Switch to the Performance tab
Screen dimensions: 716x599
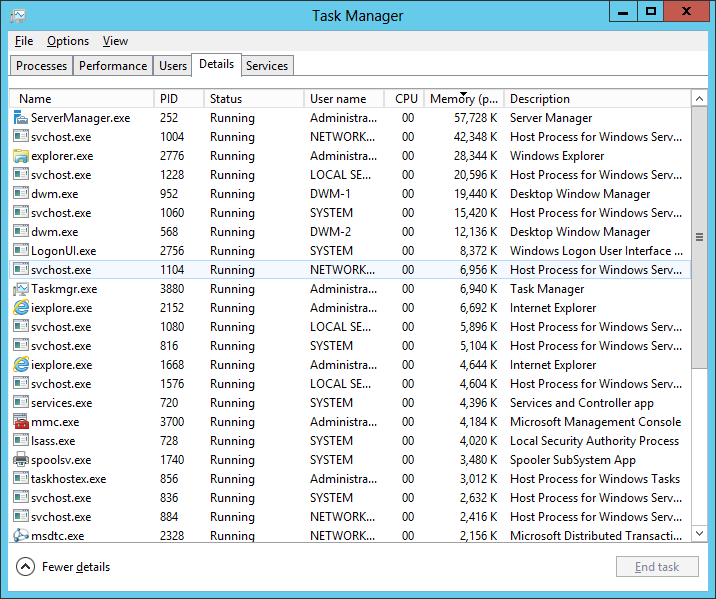(x=113, y=66)
